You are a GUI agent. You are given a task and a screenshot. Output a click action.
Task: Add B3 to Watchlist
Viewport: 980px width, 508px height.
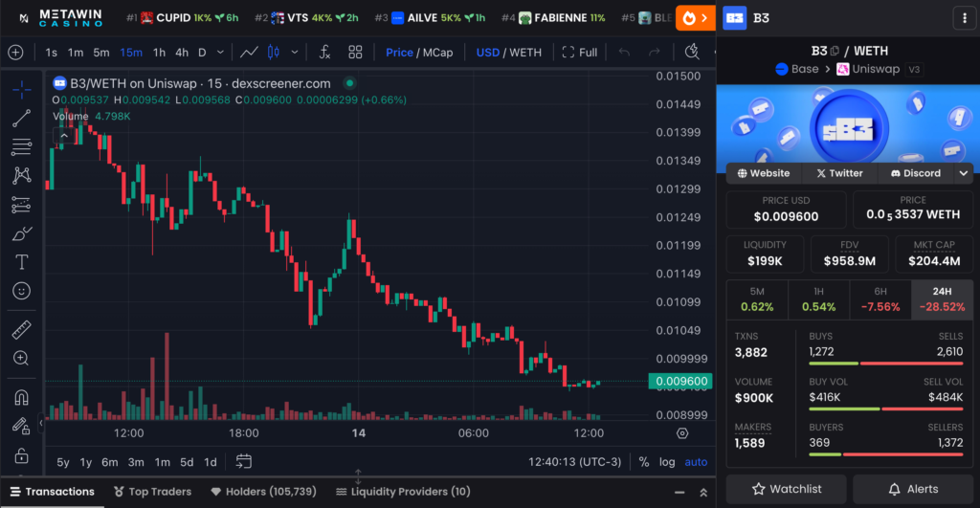tap(787, 489)
